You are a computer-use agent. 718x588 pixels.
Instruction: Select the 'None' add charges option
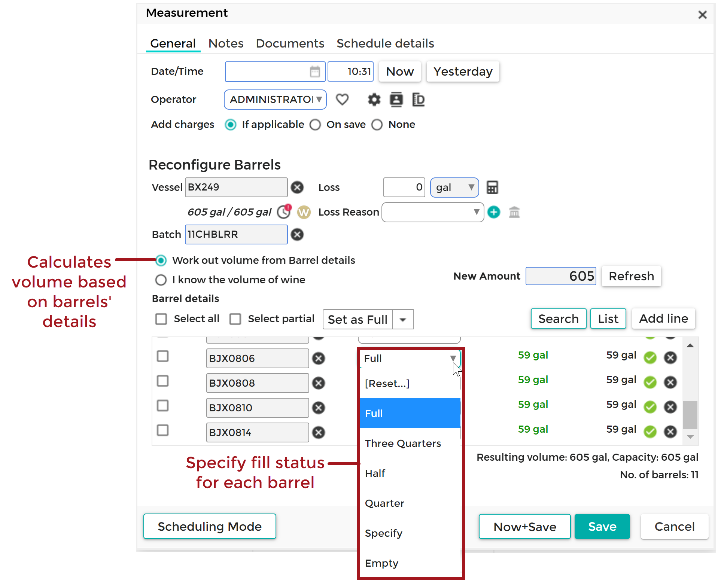377,125
